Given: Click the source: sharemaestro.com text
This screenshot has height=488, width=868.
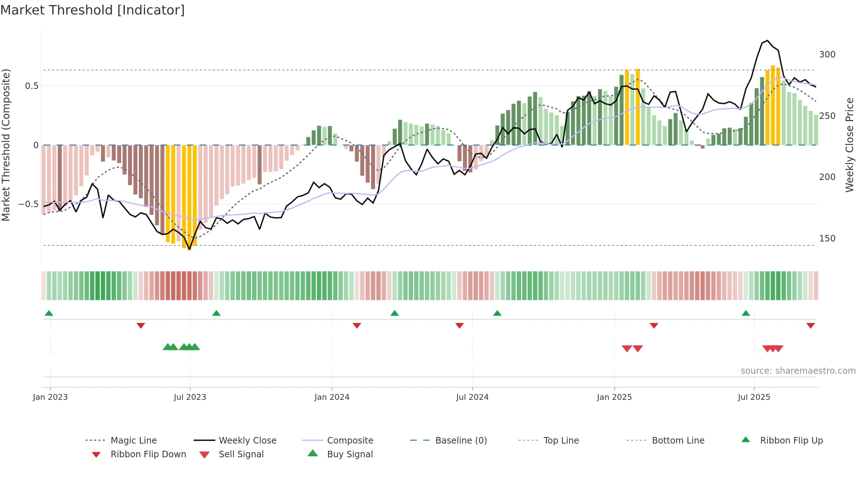Looking at the screenshot, I should click(x=798, y=371).
